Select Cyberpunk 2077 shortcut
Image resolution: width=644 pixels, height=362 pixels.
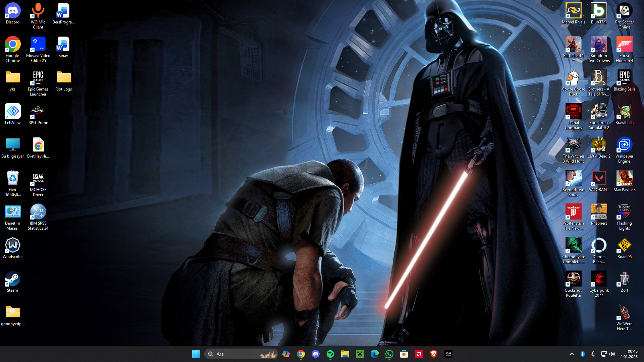point(599,284)
